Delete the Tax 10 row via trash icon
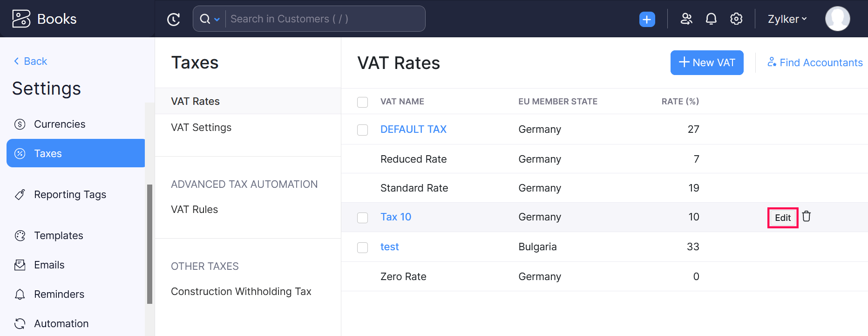Viewport: 868px width, 336px height. pos(807,217)
